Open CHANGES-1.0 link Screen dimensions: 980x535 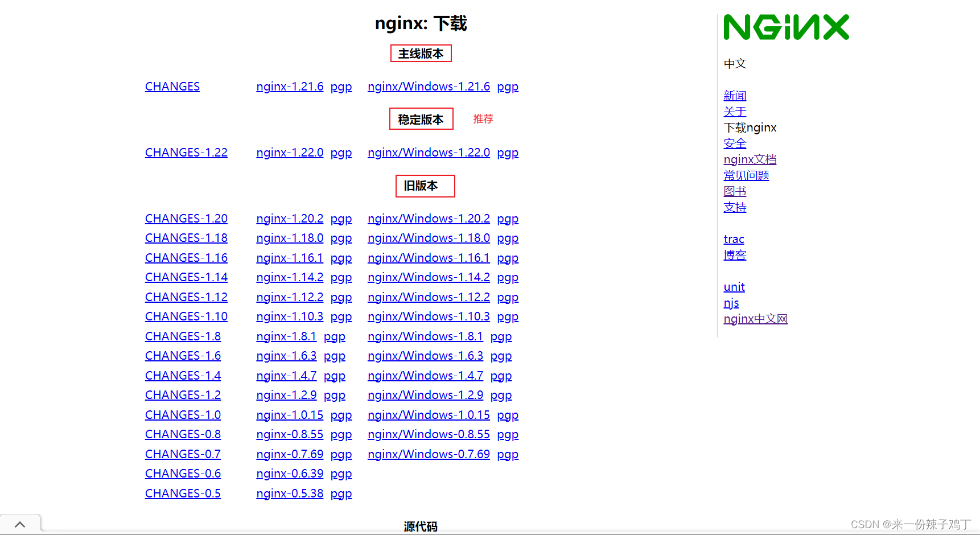tap(183, 415)
